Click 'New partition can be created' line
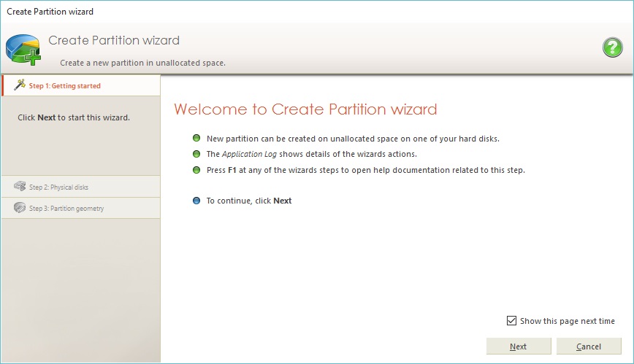 pos(353,139)
